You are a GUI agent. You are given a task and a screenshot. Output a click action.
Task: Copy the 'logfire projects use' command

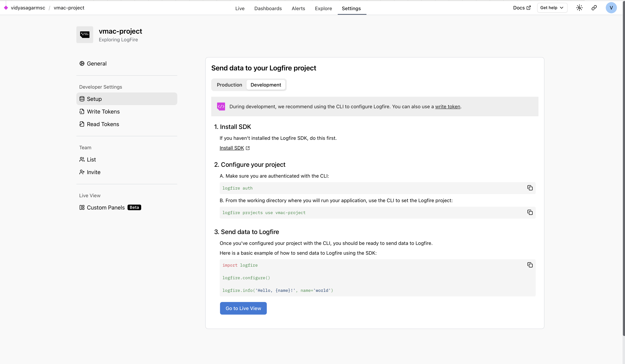(x=530, y=212)
